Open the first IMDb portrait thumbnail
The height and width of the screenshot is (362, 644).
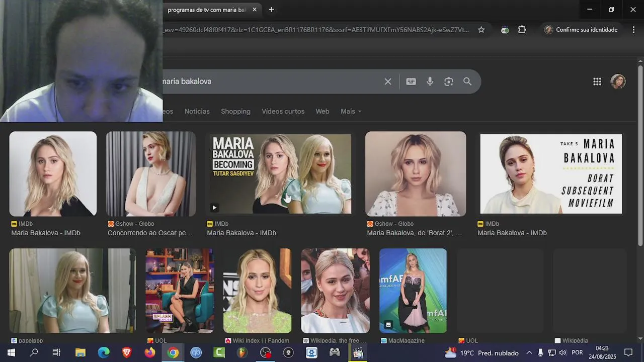(x=53, y=174)
